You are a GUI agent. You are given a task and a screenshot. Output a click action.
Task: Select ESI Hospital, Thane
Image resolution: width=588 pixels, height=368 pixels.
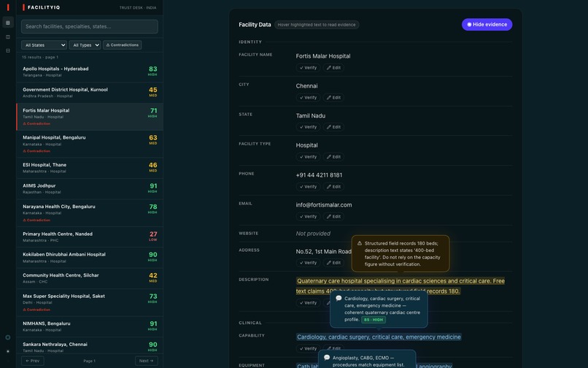coord(90,168)
